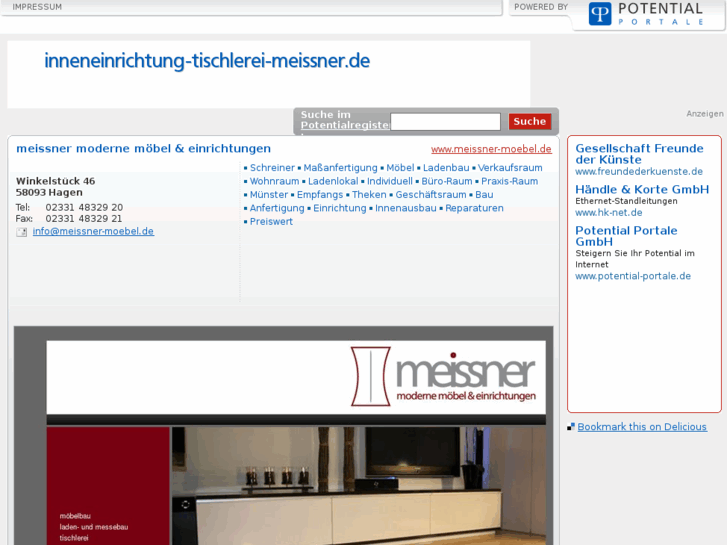Click the red Suche button
This screenshot has height=545, width=727.
click(529, 122)
